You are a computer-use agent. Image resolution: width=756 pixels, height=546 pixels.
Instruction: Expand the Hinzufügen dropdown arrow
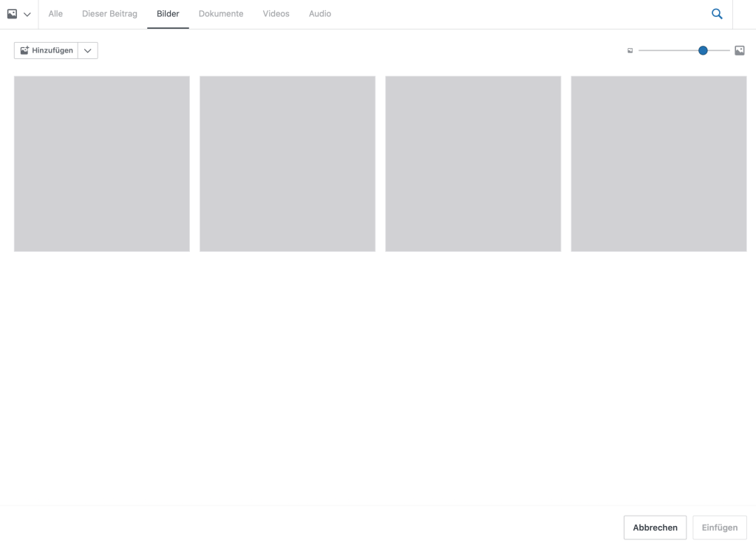pos(88,50)
